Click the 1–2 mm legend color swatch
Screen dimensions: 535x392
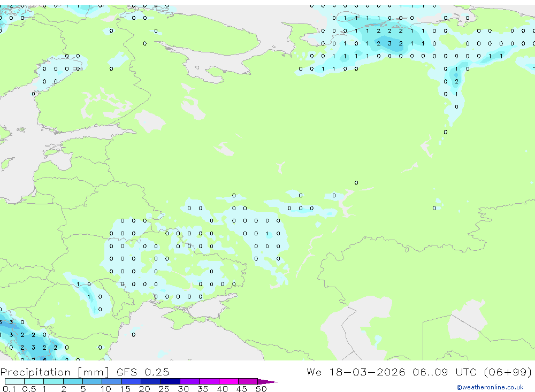(x=53, y=381)
